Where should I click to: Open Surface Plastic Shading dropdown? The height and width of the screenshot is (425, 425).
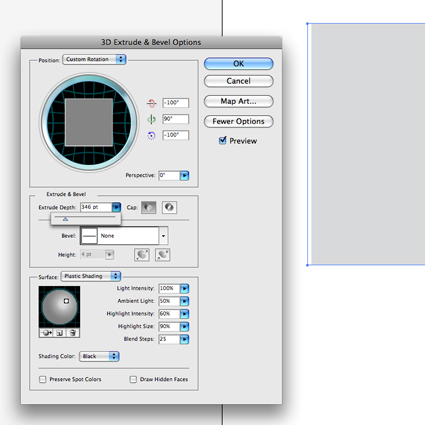pos(91,276)
